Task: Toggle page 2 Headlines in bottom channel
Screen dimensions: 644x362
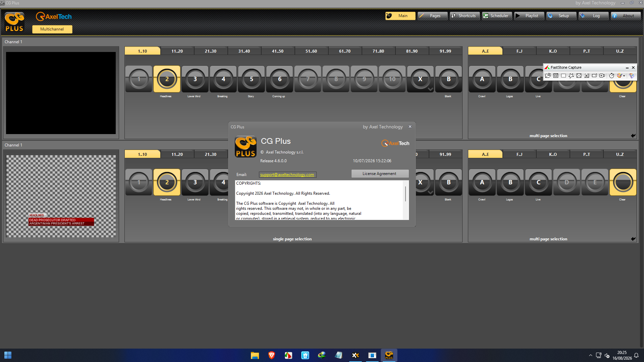Action: tap(167, 182)
